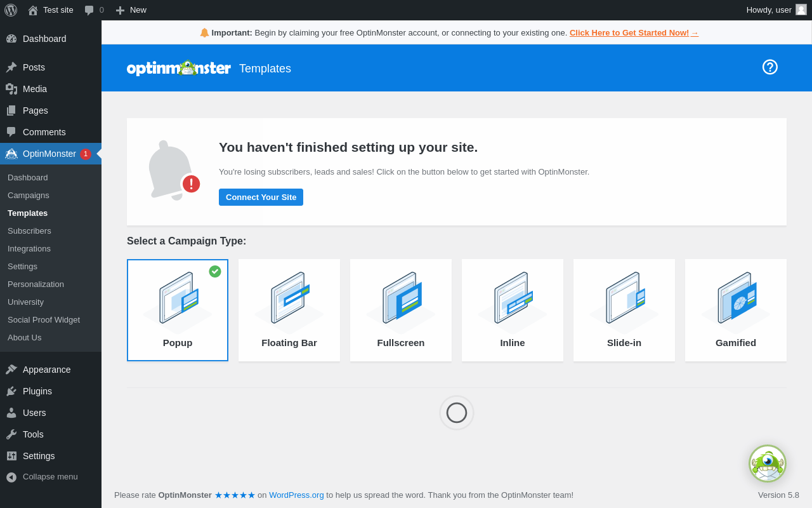Image resolution: width=812 pixels, height=508 pixels.
Task: Click the Users person icon
Action: coord(11,413)
